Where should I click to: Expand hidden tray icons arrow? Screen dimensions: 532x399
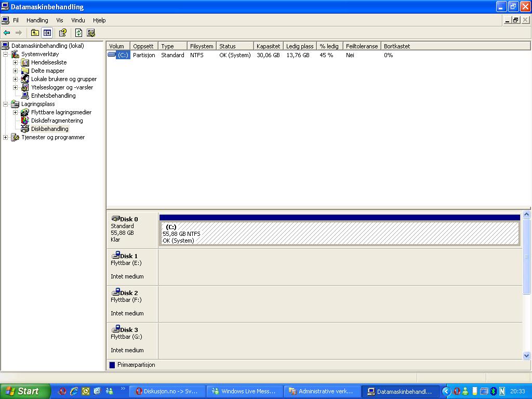446,392
